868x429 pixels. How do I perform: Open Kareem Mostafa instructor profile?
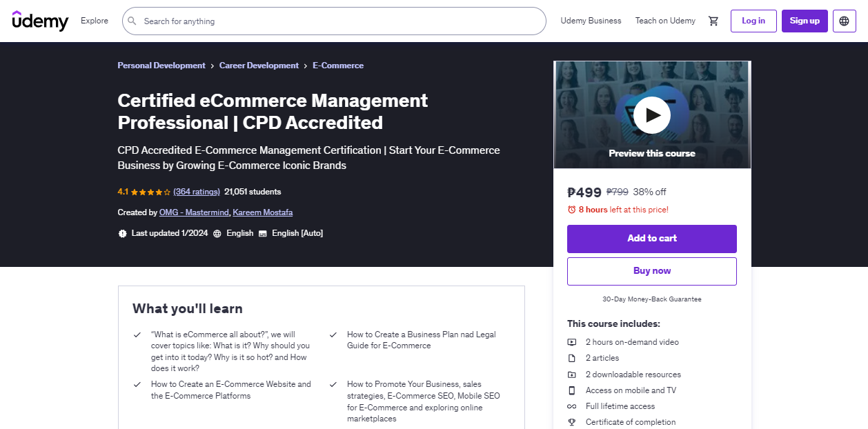(263, 212)
